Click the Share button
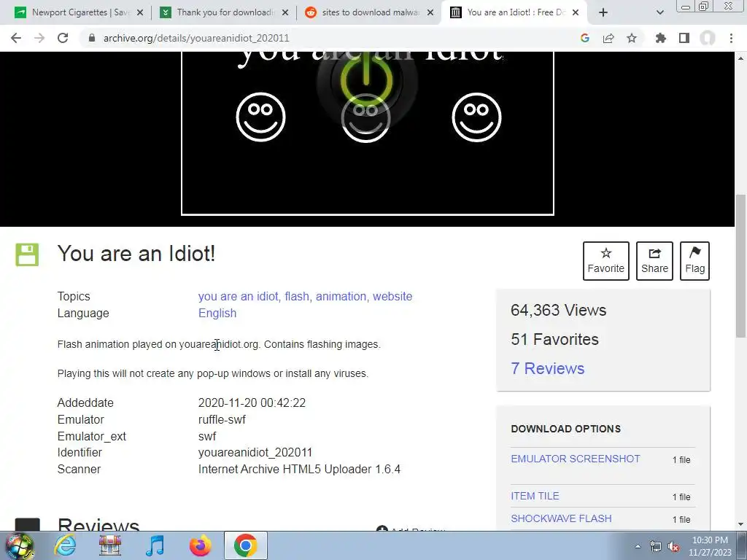Screen dimensions: 747x560 (654, 261)
